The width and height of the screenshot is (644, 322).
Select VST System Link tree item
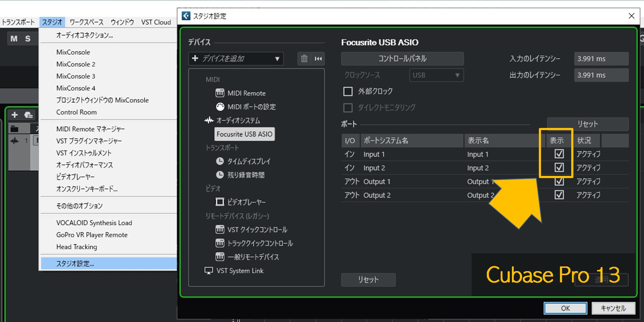(240, 270)
